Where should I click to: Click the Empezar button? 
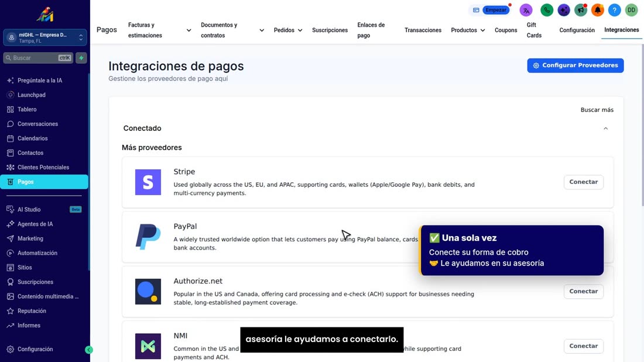[496, 10]
